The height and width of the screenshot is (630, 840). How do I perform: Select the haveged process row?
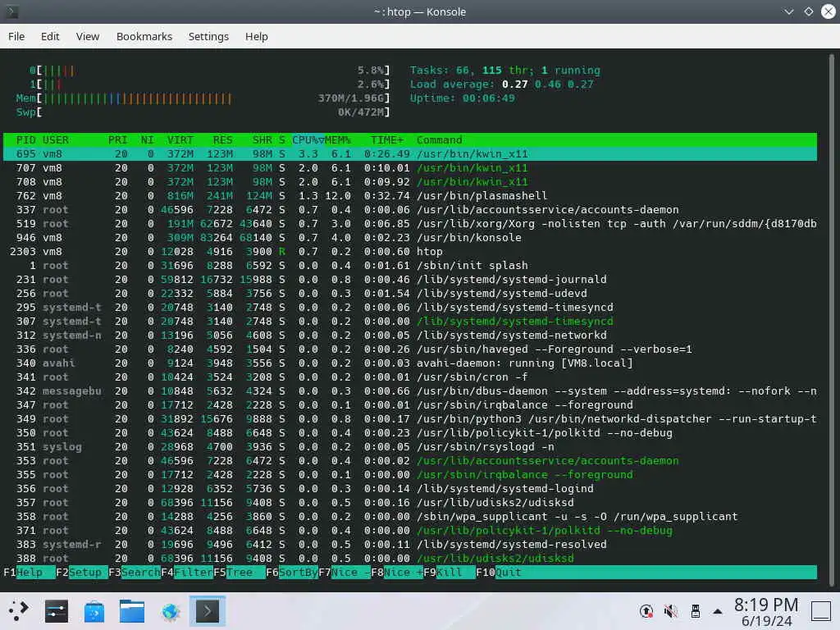click(x=410, y=349)
